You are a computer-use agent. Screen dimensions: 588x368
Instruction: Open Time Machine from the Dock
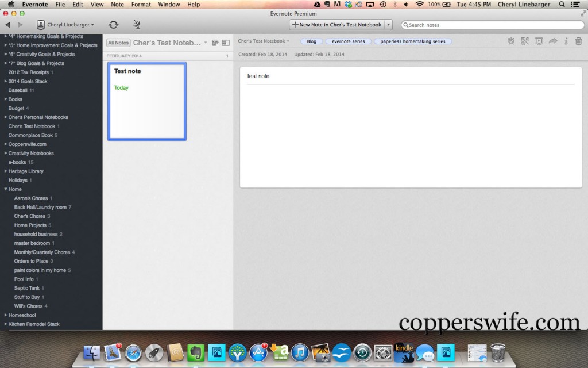[x=362, y=352]
